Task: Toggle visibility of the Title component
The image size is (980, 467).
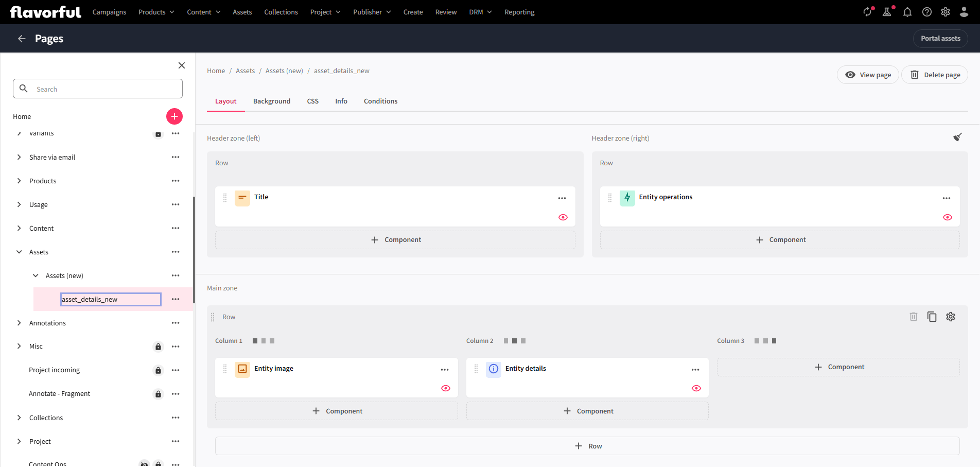Action: tap(563, 217)
